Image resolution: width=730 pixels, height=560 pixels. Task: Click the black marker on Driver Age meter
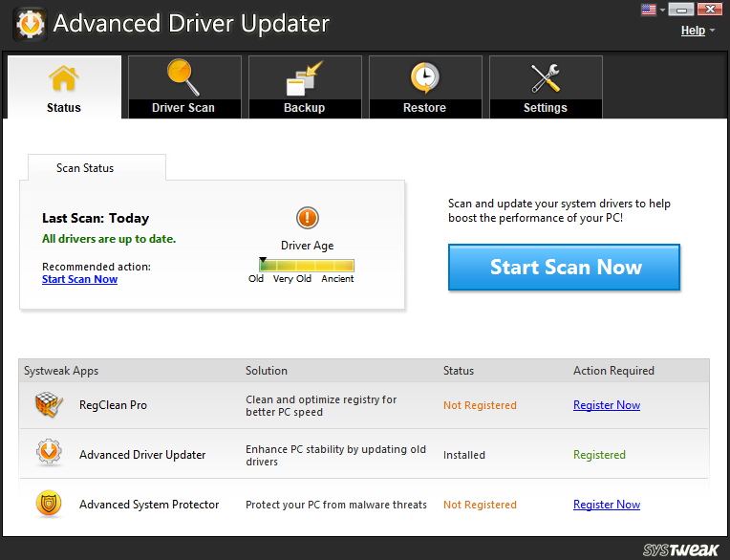[x=263, y=260]
